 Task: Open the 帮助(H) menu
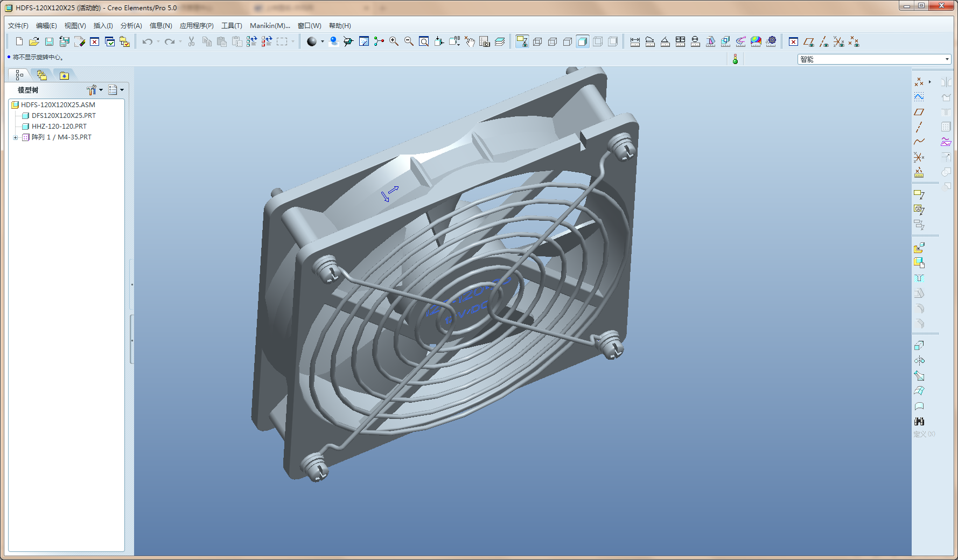click(340, 26)
